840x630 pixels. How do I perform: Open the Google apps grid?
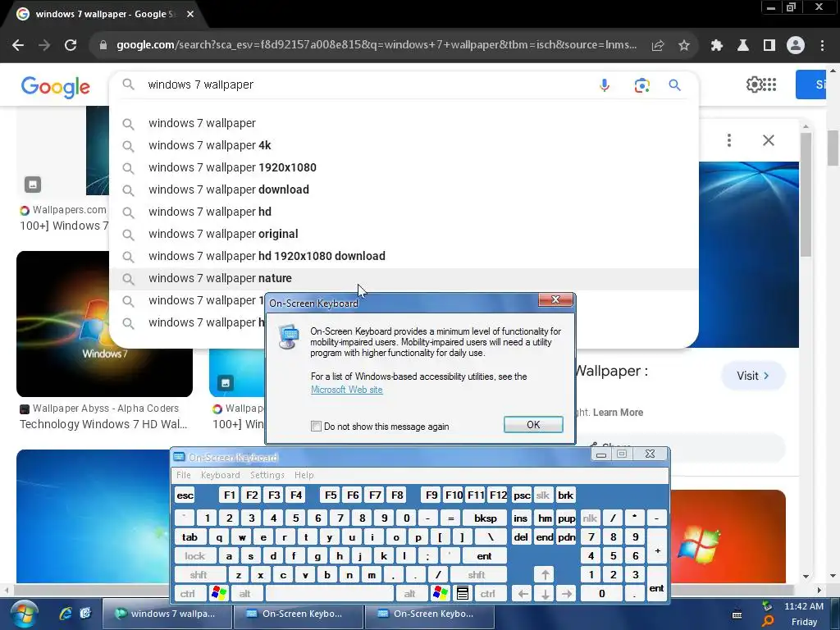click(x=769, y=84)
